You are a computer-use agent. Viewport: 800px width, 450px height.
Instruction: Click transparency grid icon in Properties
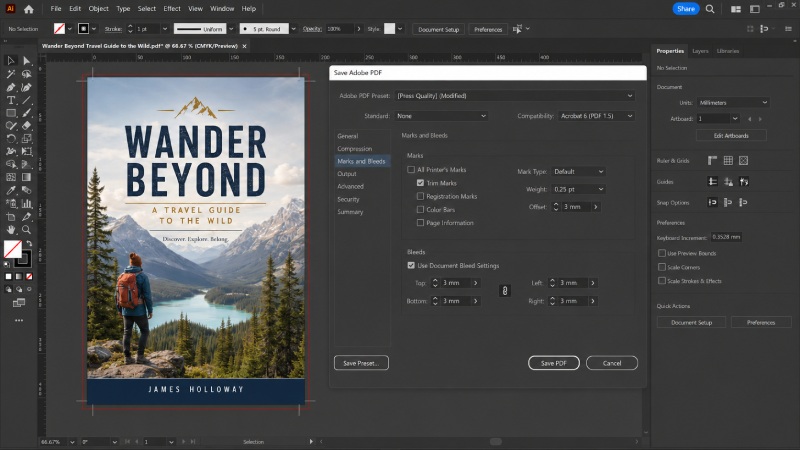(x=743, y=161)
